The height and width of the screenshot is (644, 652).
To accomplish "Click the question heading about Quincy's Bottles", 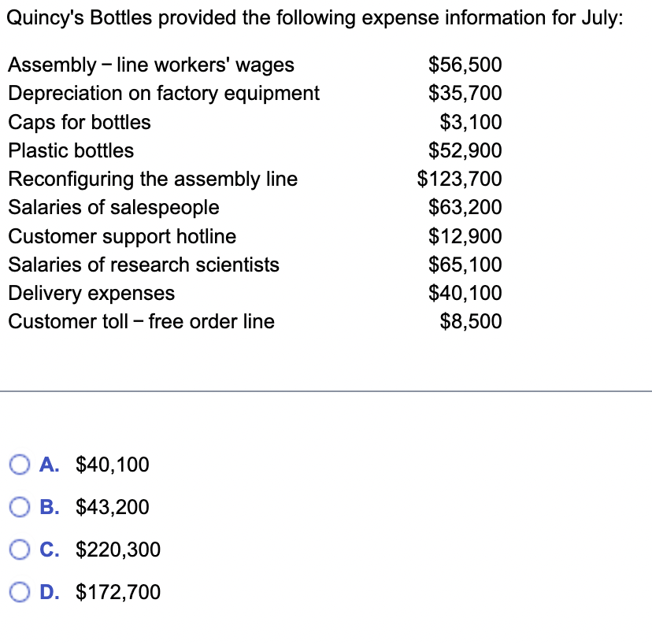I will coord(315,18).
